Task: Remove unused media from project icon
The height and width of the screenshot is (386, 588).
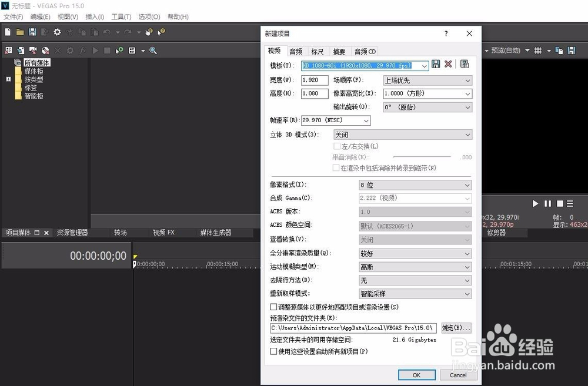Action: tap(8, 51)
